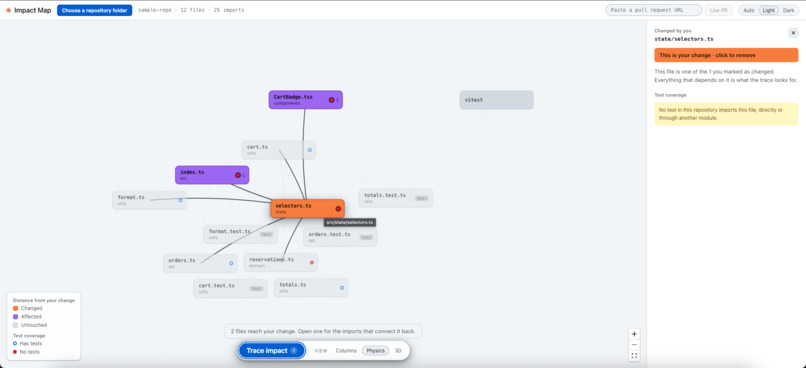Switch theme to Dark
The width and height of the screenshot is (806, 368).
789,10
